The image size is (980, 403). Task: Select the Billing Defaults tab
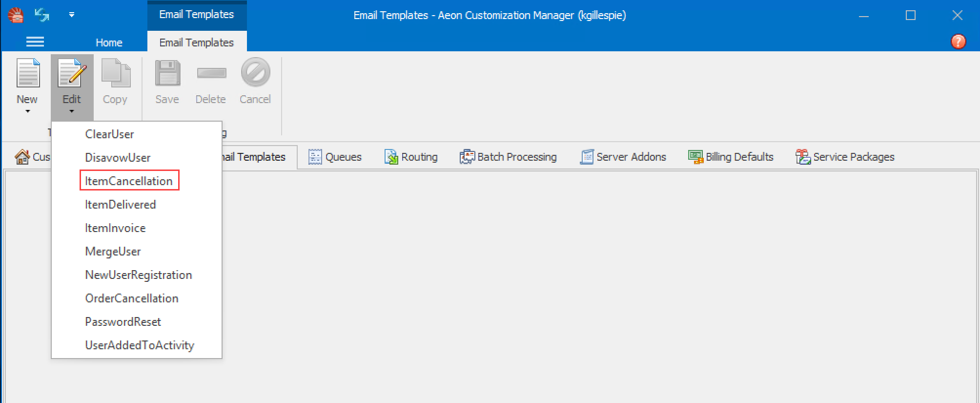pyautogui.click(x=731, y=157)
